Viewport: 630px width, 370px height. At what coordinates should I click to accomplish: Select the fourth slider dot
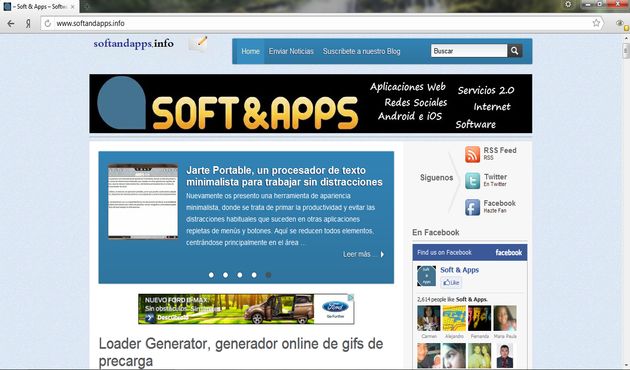point(254,275)
